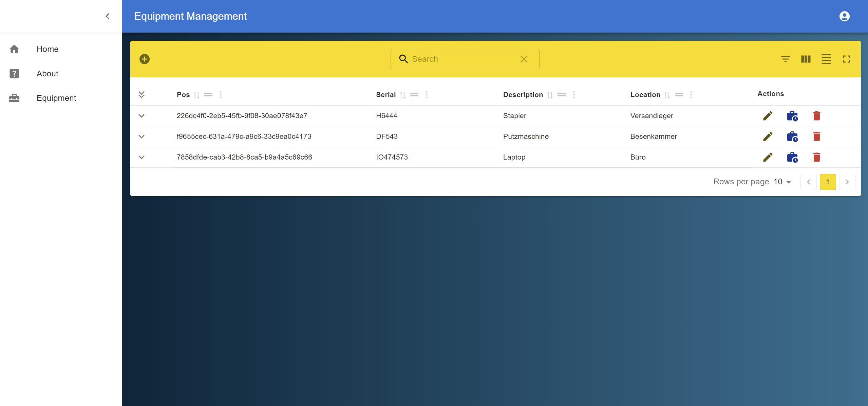
Task: Open Rows per page dropdown
Action: [x=782, y=182]
